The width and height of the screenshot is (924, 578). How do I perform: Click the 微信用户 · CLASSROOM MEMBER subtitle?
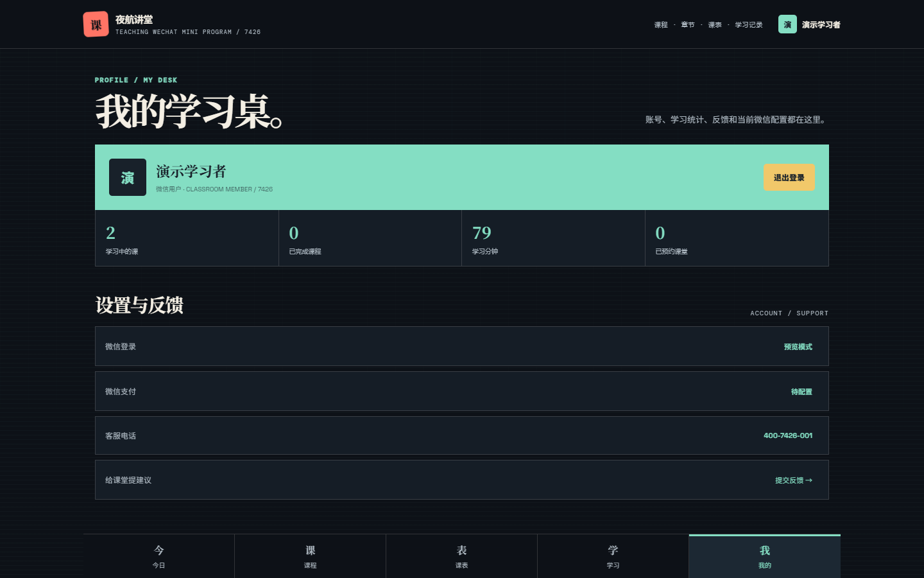pos(214,189)
